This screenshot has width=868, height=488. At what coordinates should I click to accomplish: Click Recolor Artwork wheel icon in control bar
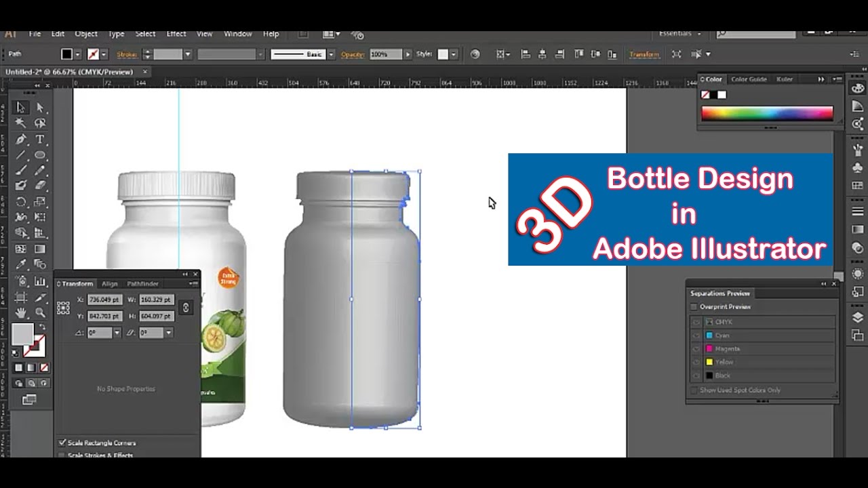(x=475, y=54)
